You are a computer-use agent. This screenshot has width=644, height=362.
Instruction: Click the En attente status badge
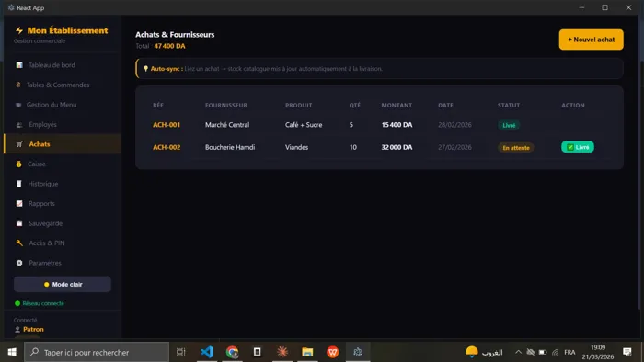click(516, 148)
